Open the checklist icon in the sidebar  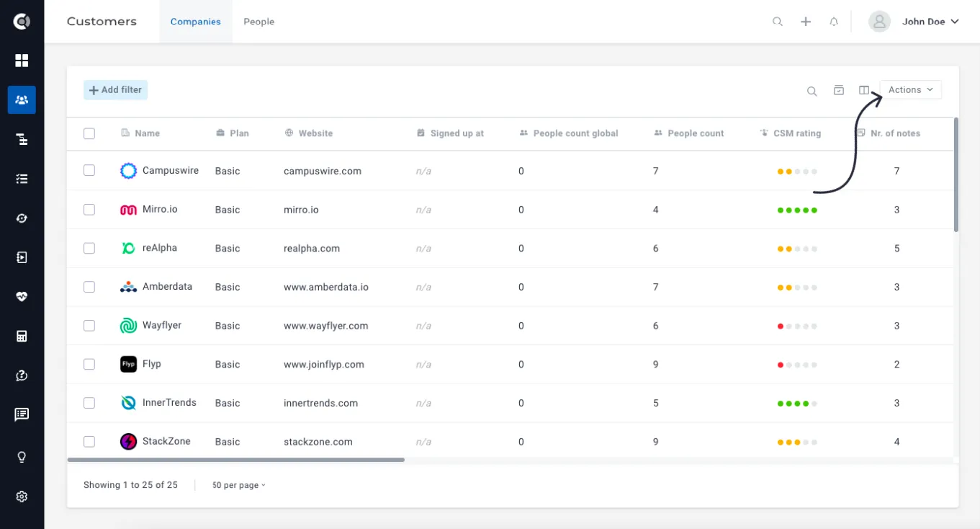(22, 179)
